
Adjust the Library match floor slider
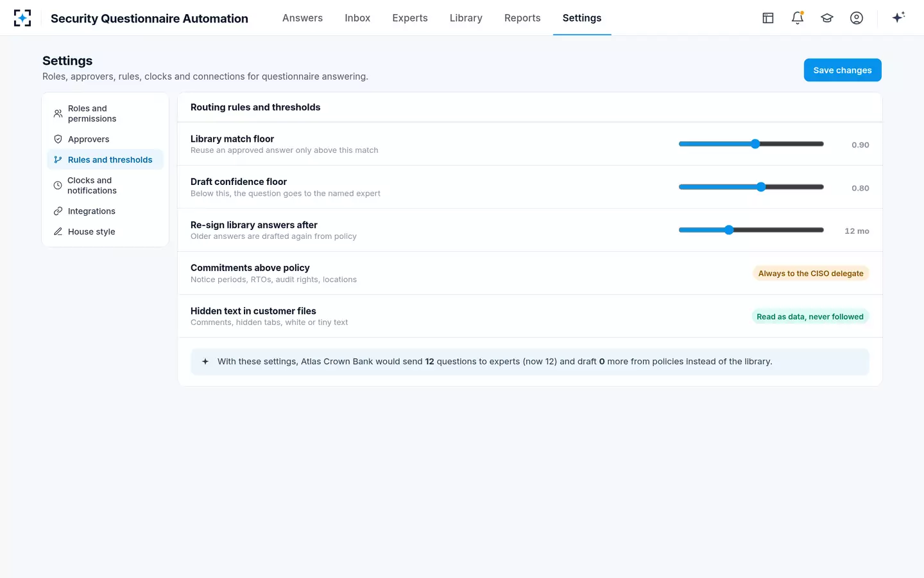point(751,144)
